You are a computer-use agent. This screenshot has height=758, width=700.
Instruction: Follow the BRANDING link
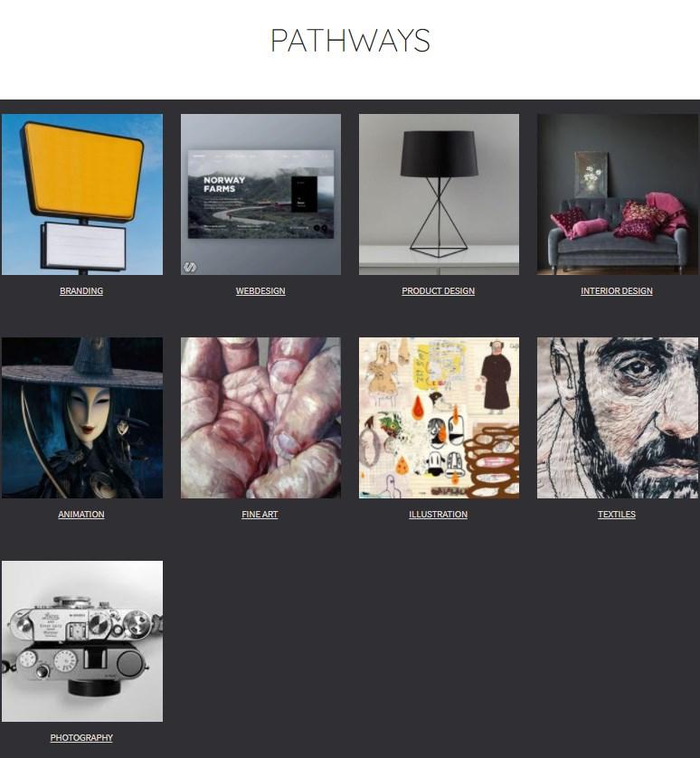(x=81, y=291)
